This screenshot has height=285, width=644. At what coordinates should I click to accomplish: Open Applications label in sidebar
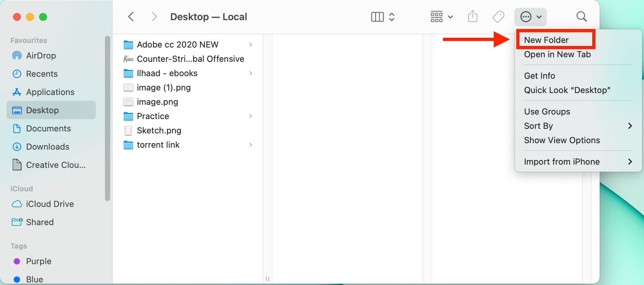[50, 92]
